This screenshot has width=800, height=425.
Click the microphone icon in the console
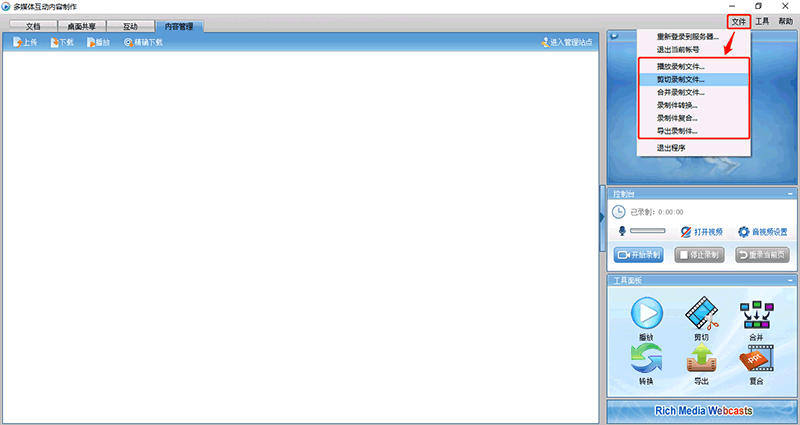click(620, 231)
